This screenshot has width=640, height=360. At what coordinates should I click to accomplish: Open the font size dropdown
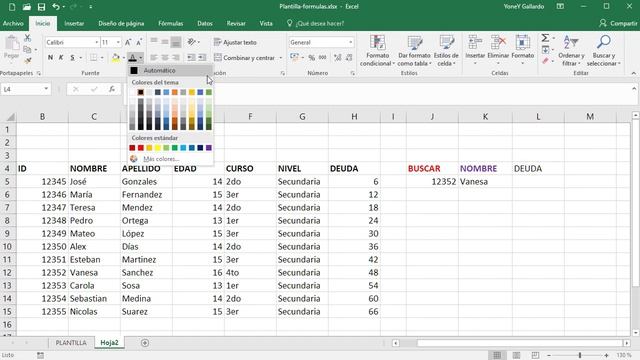pos(118,42)
